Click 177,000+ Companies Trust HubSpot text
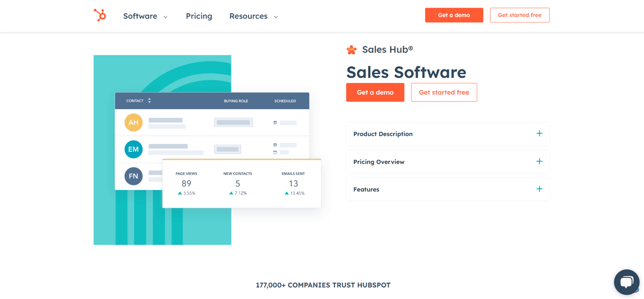The width and height of the screenshot is (644, 299). (323, 285)
